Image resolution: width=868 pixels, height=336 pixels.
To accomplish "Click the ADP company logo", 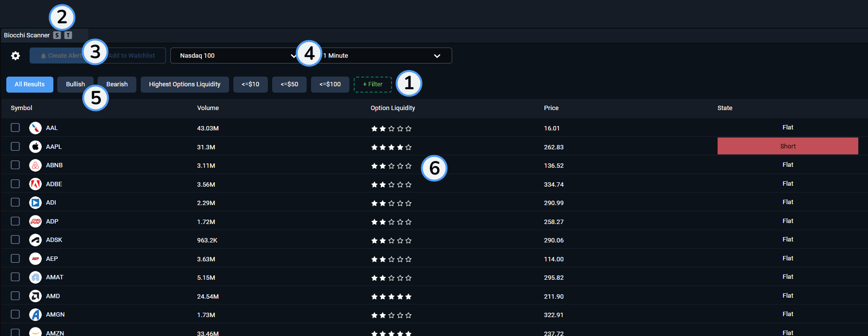I will point(35,221).
